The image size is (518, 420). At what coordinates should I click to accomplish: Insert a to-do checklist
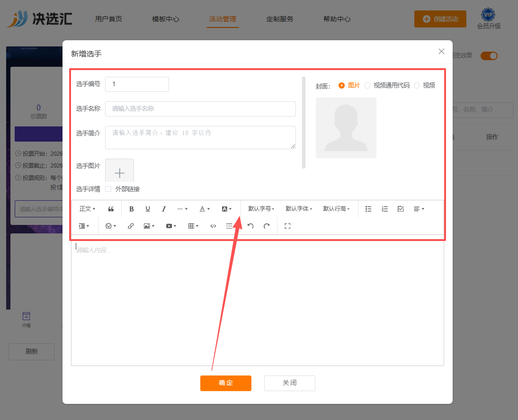coord(401,209)
